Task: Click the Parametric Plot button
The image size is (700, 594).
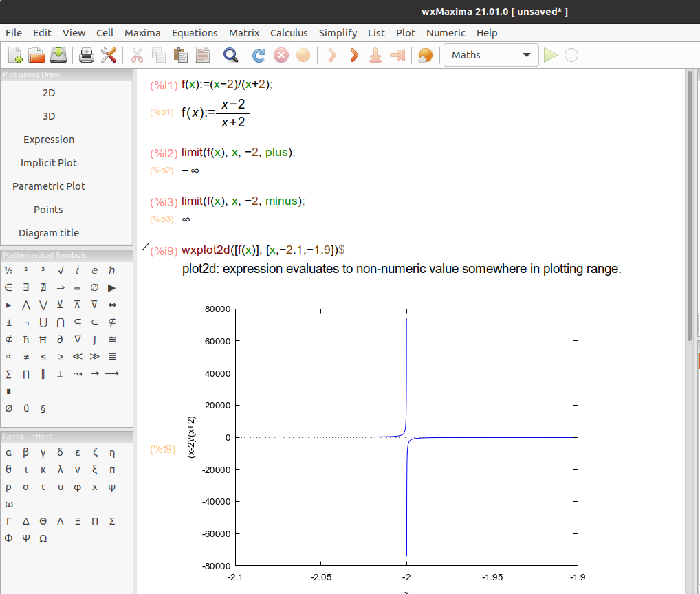Action: tap(49, 186)
